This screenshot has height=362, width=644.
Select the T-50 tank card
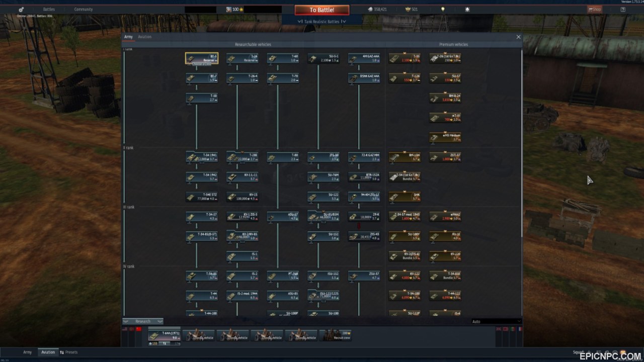pos(202,98)
